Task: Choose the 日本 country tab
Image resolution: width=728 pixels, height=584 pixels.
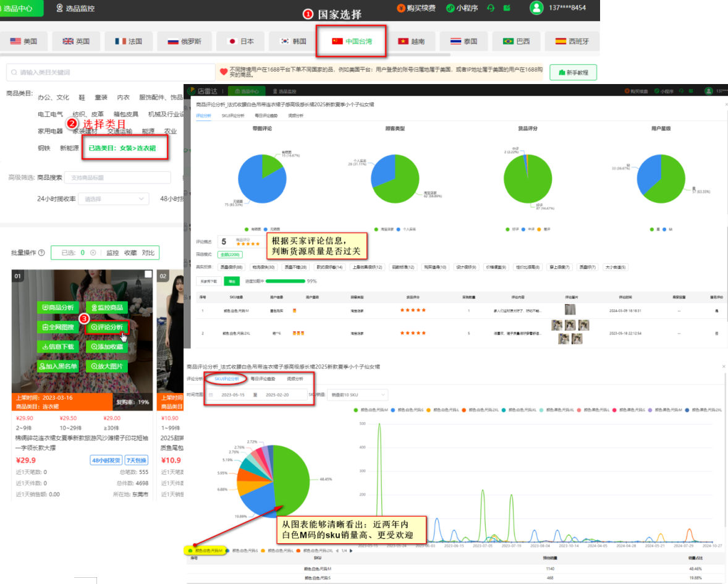Action: [241, 41]
